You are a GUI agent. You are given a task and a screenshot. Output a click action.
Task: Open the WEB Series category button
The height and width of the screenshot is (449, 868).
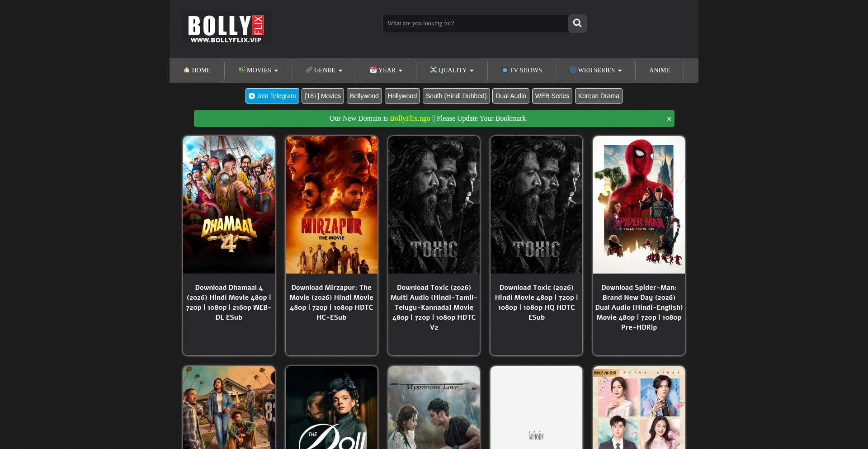(552, 96)
